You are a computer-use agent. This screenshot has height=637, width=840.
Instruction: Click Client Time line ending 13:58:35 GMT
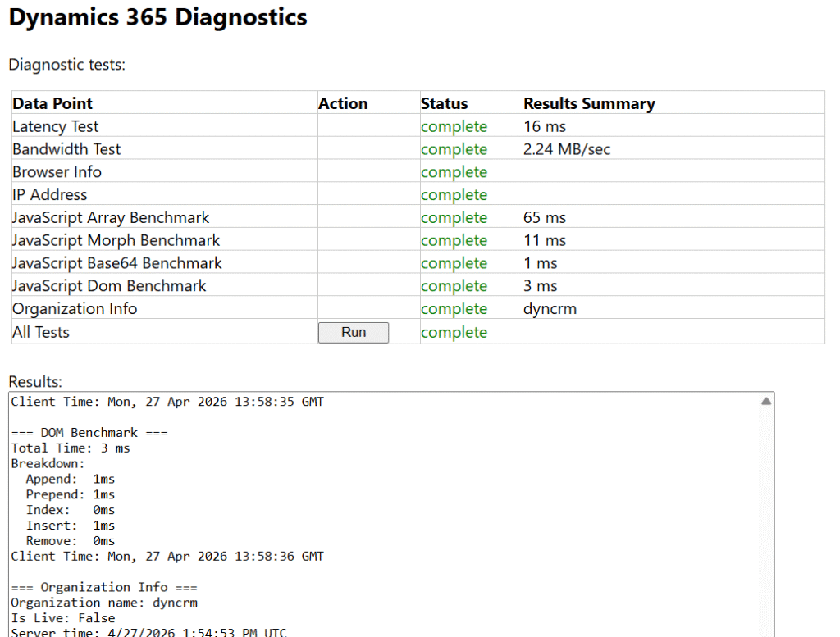(x=167, y=402)
